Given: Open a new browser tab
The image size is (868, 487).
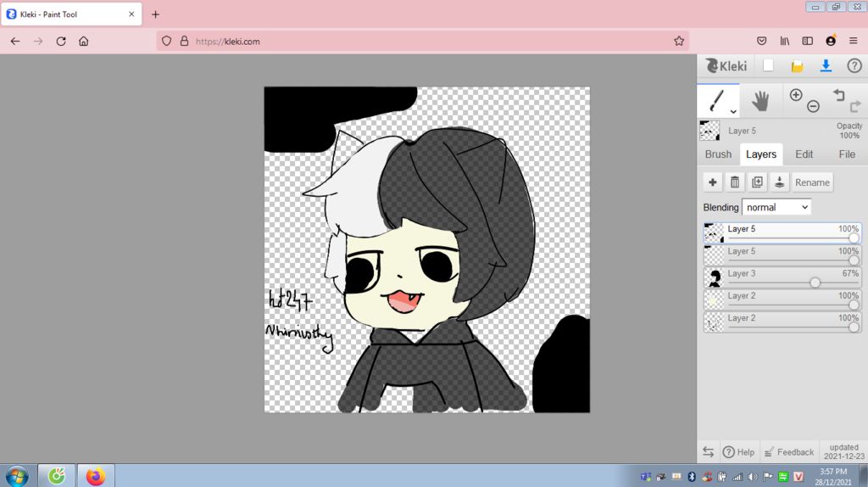Looking at the screenshot, I should 156,14.
